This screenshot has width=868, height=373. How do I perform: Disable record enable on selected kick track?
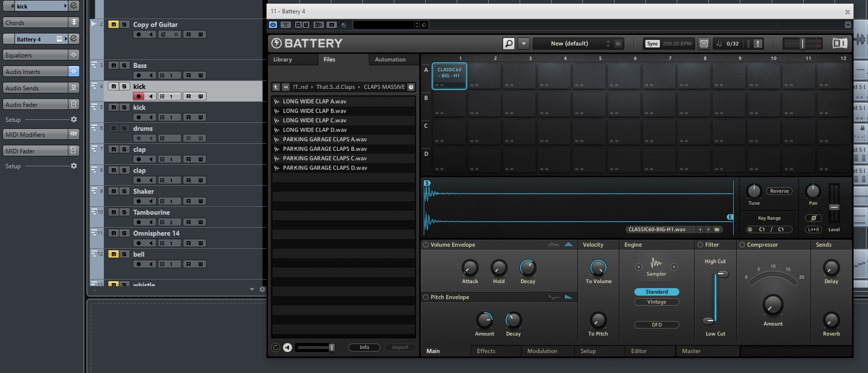tap(139, 96)
